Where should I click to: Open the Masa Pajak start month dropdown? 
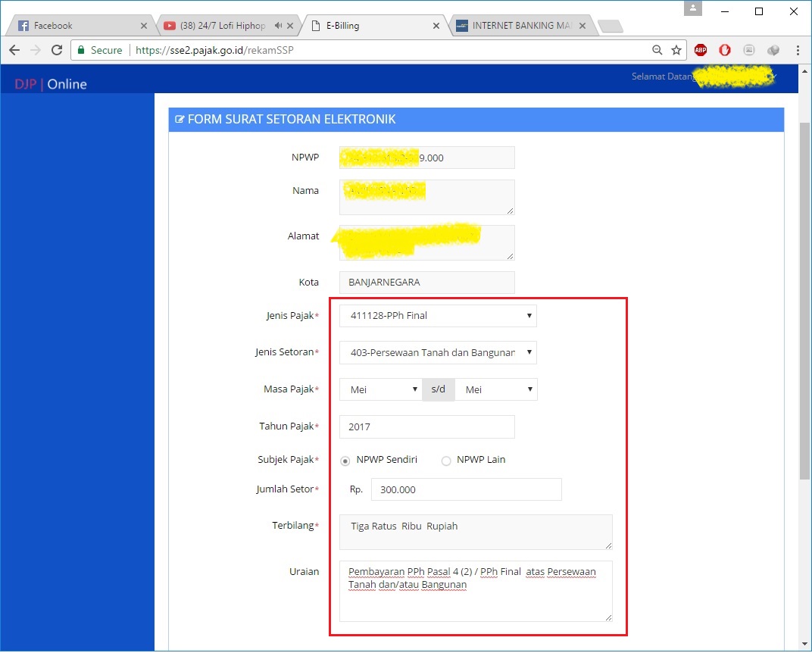click(380, 389)
